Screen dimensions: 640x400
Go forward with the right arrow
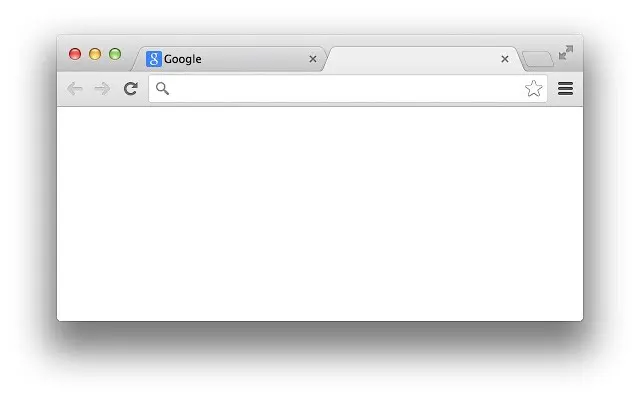(102, 89)
